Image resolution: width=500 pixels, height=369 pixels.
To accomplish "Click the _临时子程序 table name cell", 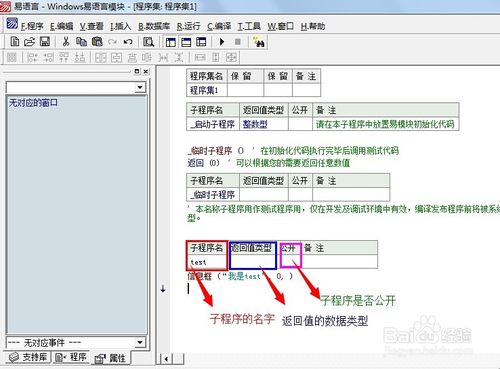I will pyautogui.click(x=213, y=194).
